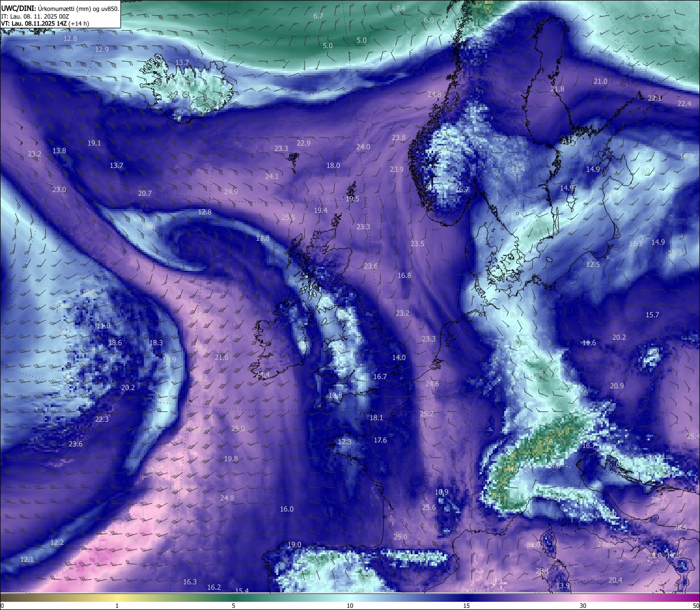Click the 19.5 value label
The height and width of the screenshot is (610, 700).
coord(353,199)
